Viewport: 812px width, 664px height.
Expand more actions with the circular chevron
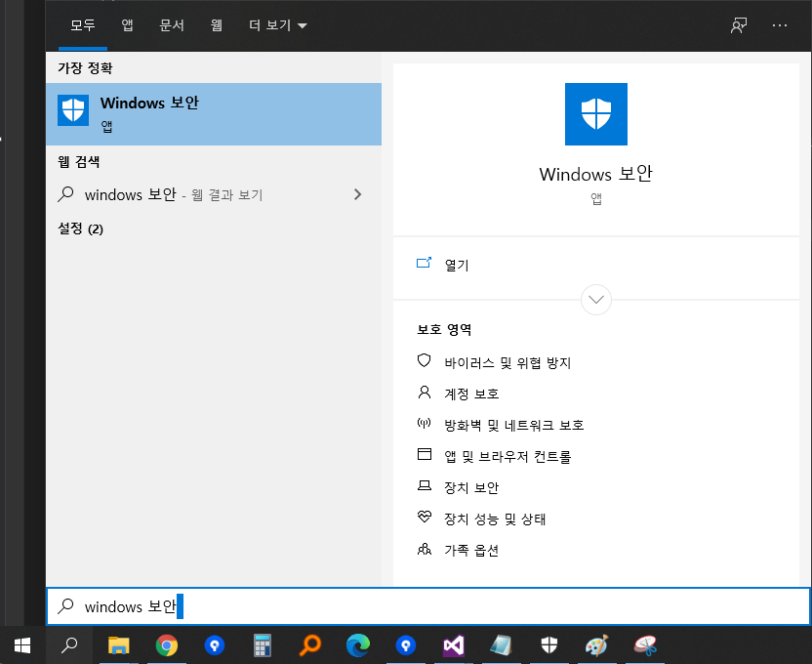pos(596,300)
